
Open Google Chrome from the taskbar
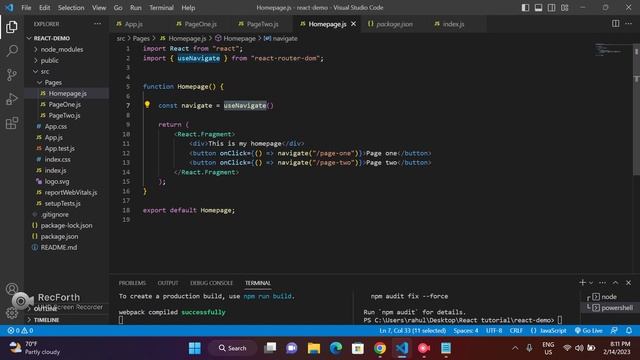point(380,348)
